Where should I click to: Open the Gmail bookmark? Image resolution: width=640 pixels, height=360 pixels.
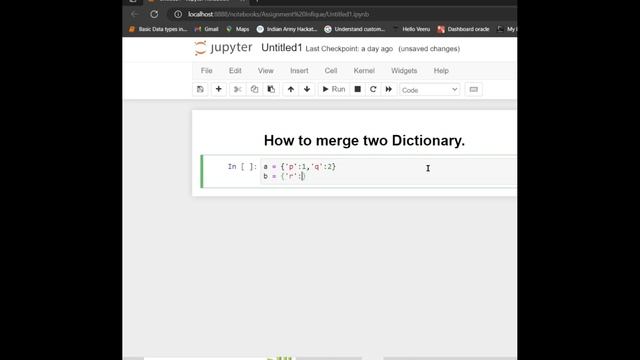(x=207, y=29)
